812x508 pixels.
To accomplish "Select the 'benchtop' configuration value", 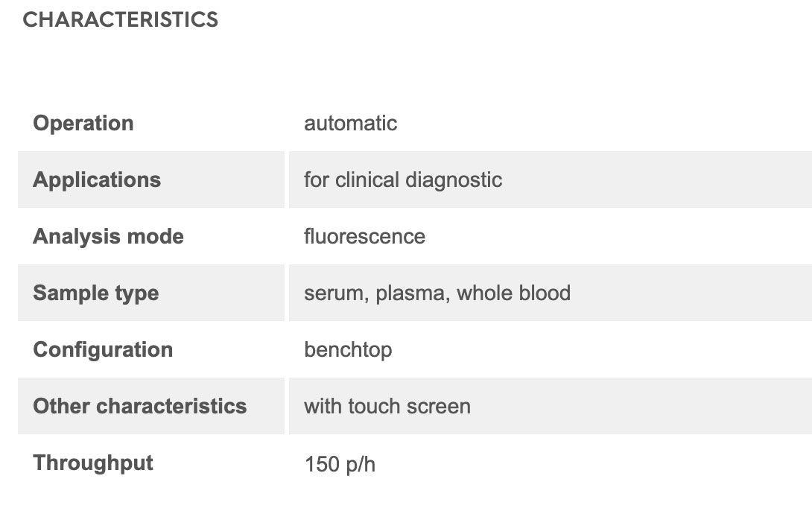I will click(x=348, y=349).
